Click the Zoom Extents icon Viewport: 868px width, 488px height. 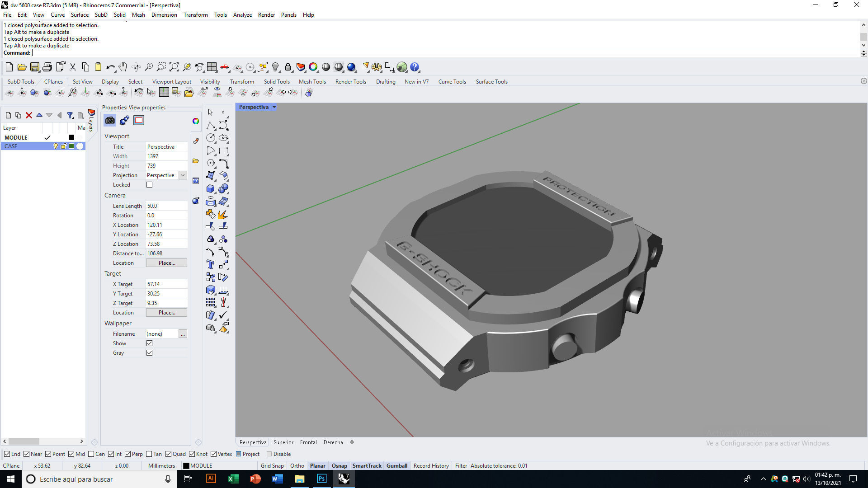(174, 67)
